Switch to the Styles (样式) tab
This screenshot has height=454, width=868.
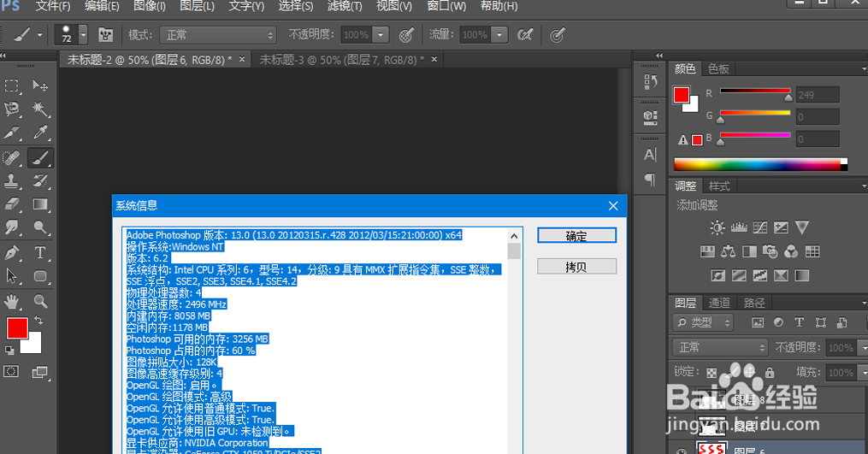[x=719, y=186]
